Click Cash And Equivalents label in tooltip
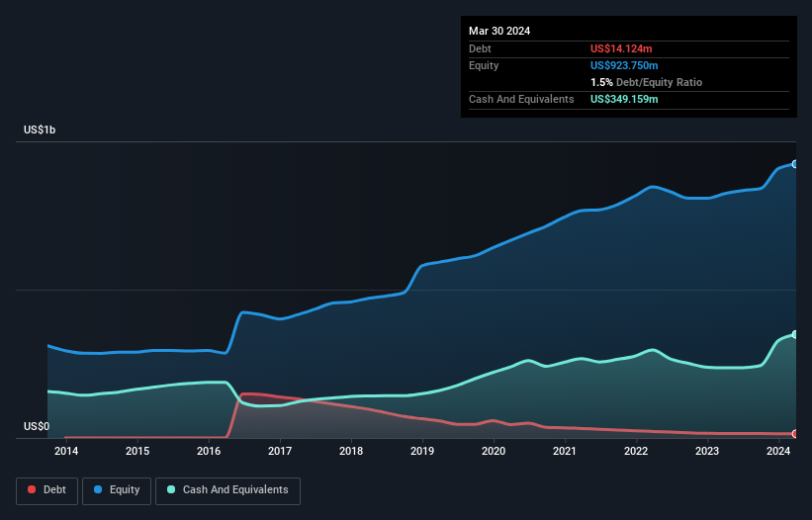 [x=521, y=99]
